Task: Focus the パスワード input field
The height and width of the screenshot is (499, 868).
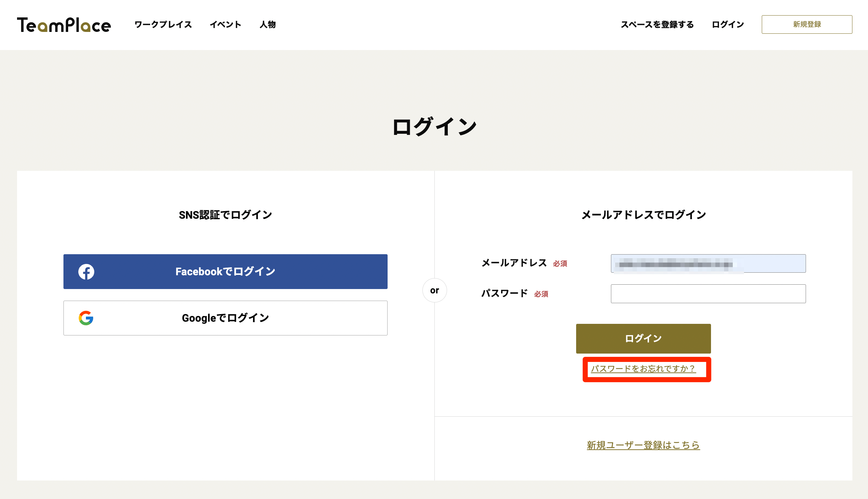Action: [x=708, y=294]
